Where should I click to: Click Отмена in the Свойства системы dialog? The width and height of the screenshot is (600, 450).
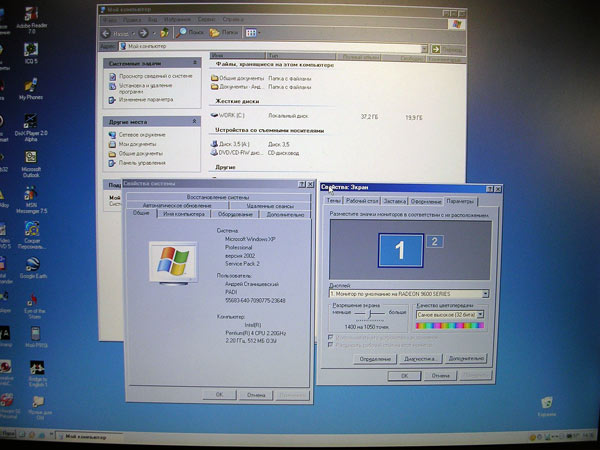coord(256,395)
